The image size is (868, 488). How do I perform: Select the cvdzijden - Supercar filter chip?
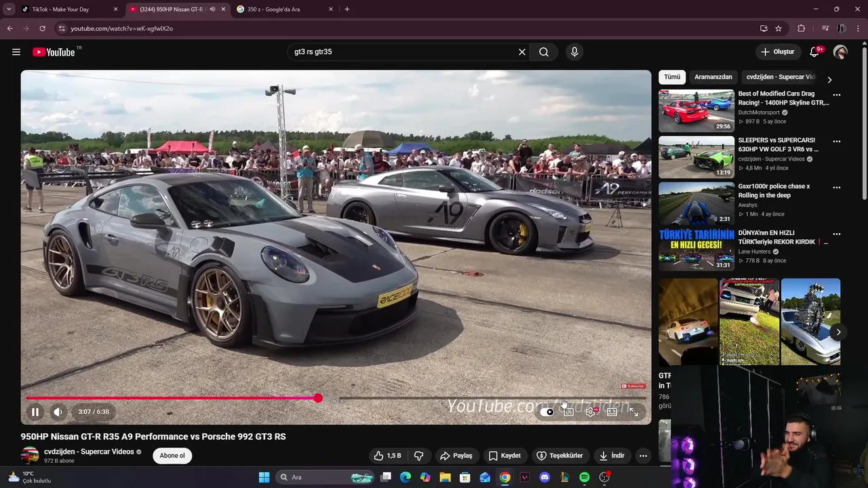[x=781, y=77]
